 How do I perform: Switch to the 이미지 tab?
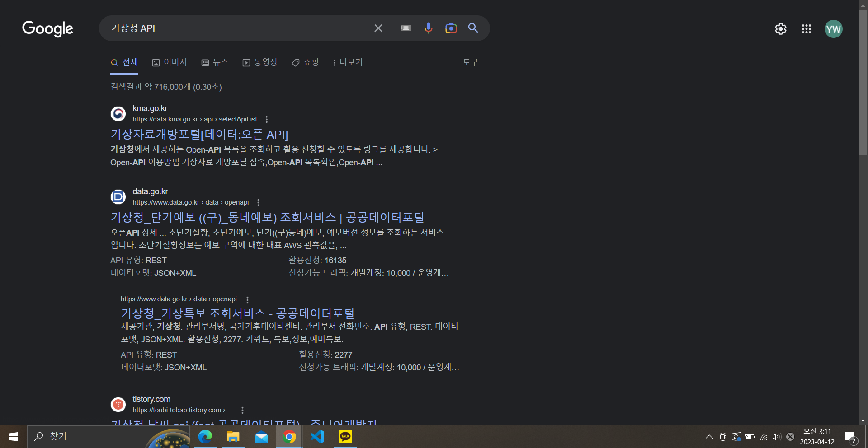coord(170,62)
